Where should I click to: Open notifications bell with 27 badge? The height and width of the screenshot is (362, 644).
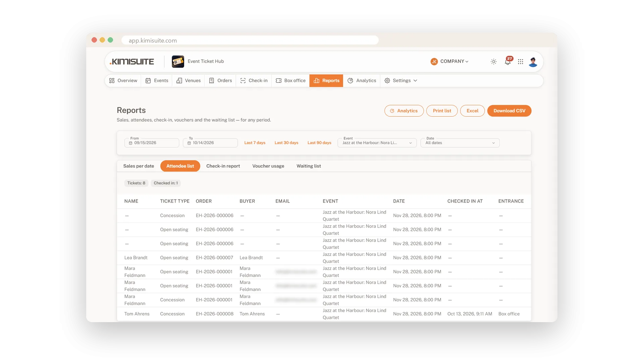508,61
